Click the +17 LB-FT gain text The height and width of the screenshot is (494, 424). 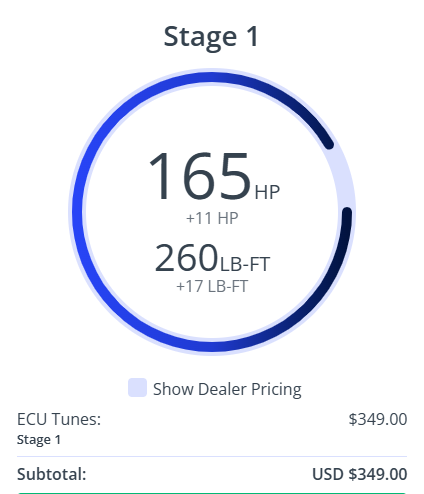pos(212,286)
